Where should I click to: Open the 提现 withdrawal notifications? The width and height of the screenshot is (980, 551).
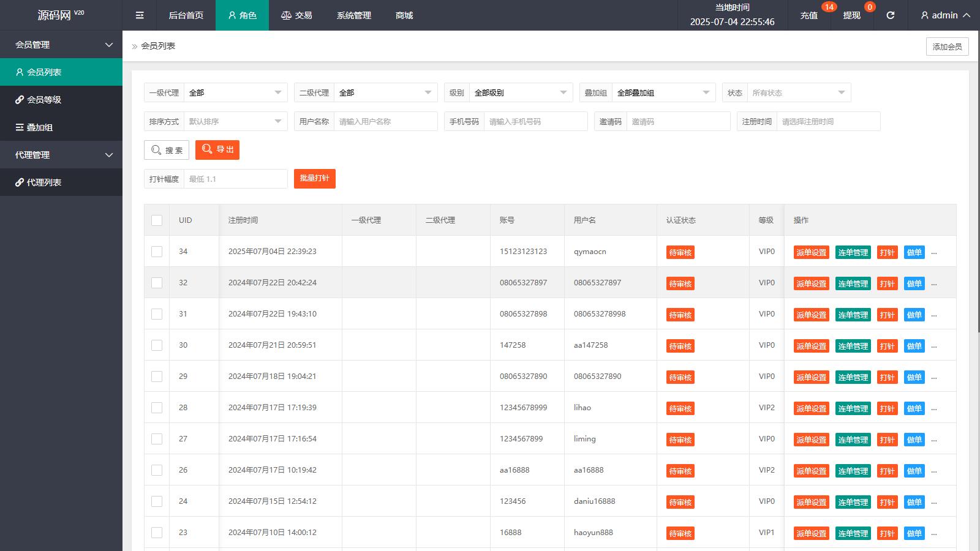[851, 15]
